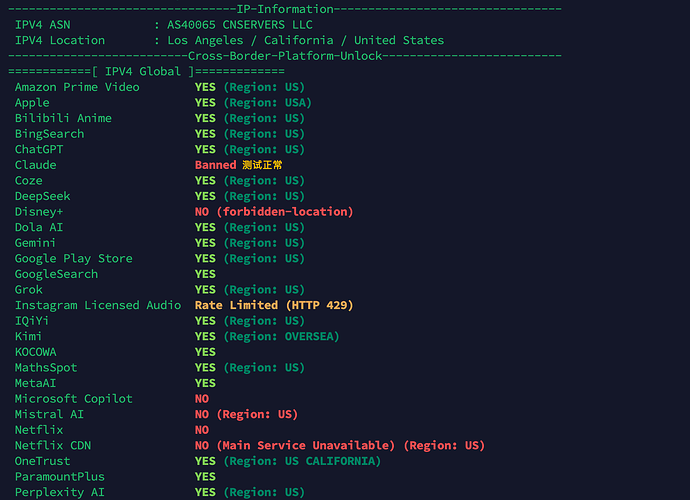Screen dimensions: 690x500
Task: Click the 'IQiYi' row name
Action: (x=32, y=321)
